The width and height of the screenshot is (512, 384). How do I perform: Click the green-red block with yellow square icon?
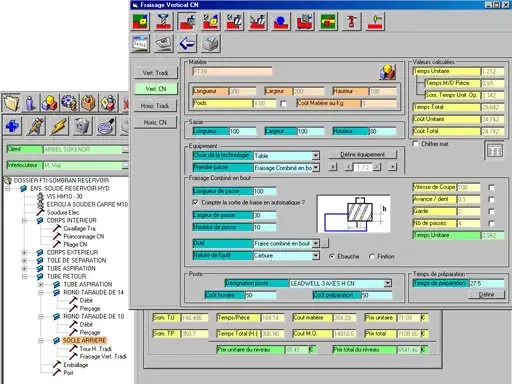(x=140, y=22)
